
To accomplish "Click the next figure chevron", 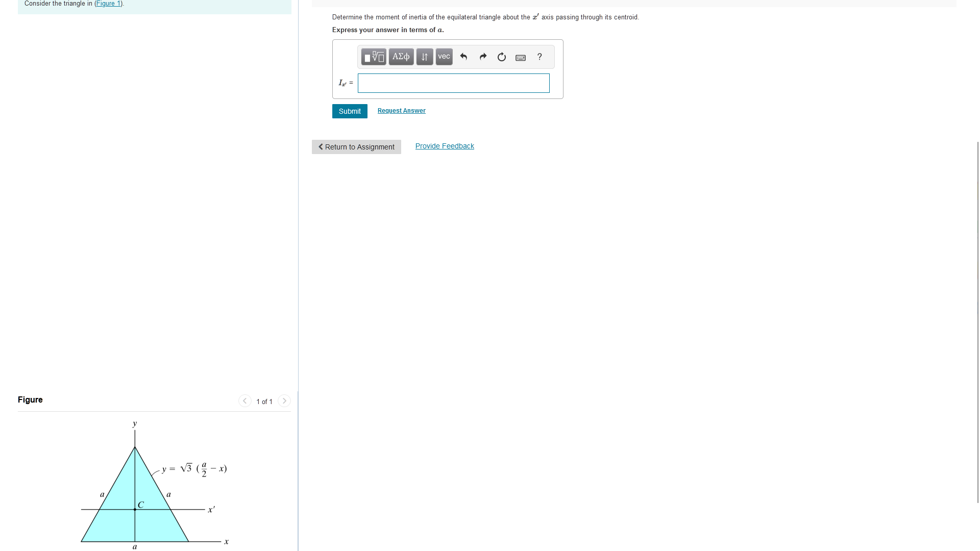I will point(284,401).
